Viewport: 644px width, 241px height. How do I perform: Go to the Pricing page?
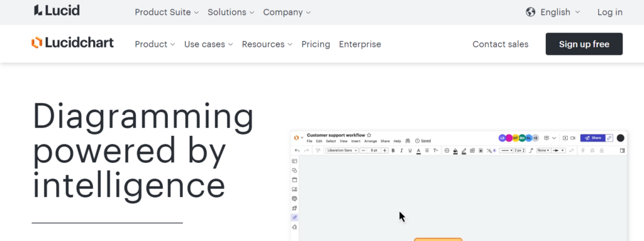pos(316,44)
